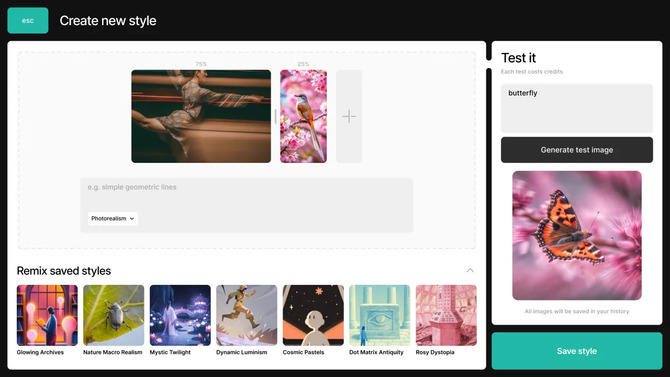This screenshot has height=377, width=670.
Task: Click the weight divider between reference images
Action: [276, 116]
